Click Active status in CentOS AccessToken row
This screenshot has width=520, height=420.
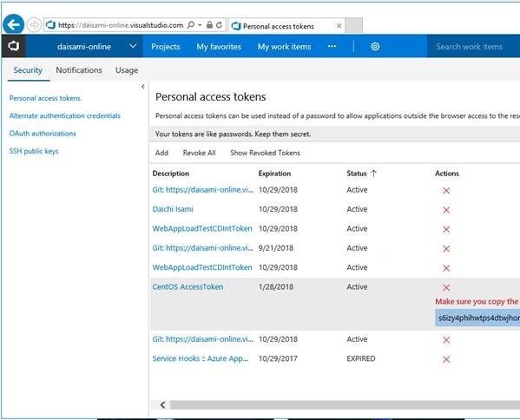357,286
